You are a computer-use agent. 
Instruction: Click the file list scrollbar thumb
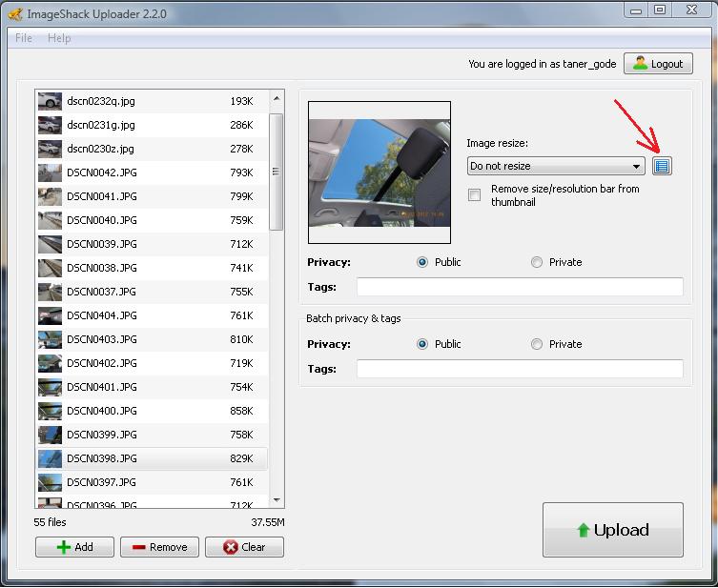[x=277, y=172]
